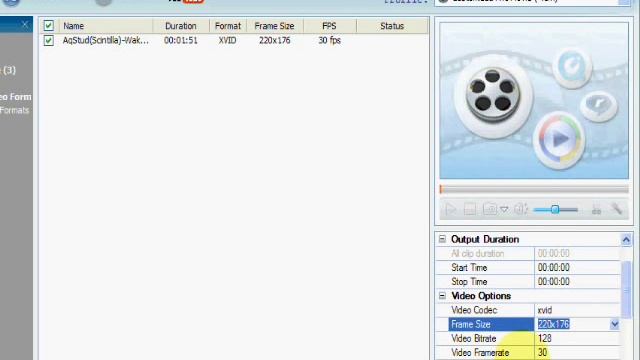Click the XVID format cell

(227, 40)
